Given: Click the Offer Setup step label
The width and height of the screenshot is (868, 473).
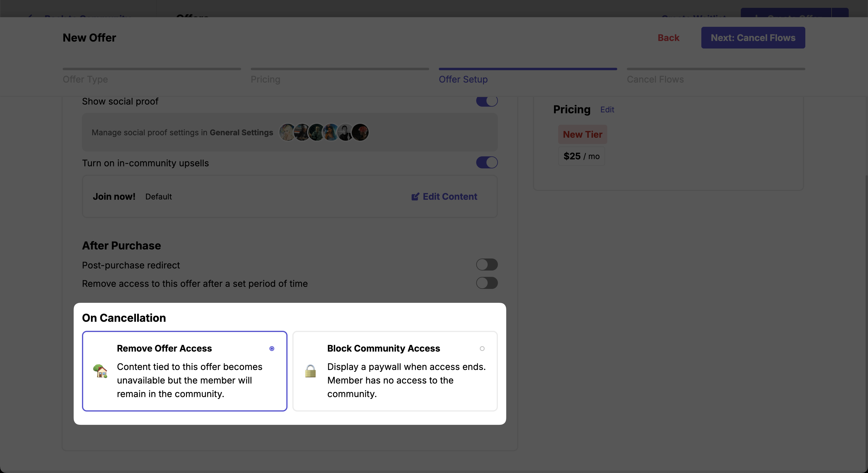Looking at the screenshot, I should 463,79.
